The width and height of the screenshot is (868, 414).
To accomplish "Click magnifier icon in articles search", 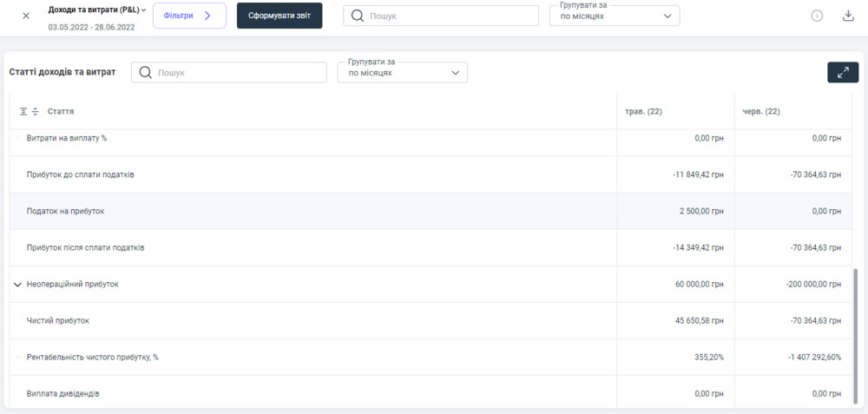I will (x=146, y=73).
